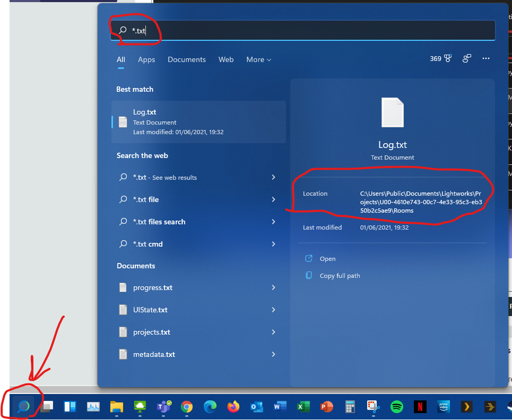Select the UIState.txt document result

(150, 310)
